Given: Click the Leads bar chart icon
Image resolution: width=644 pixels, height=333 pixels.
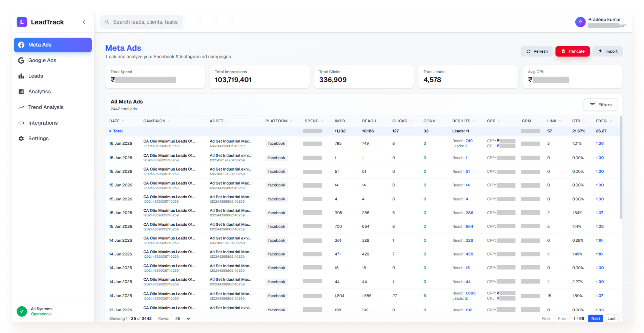Looking at the screenshot, I should click(21, 76).
